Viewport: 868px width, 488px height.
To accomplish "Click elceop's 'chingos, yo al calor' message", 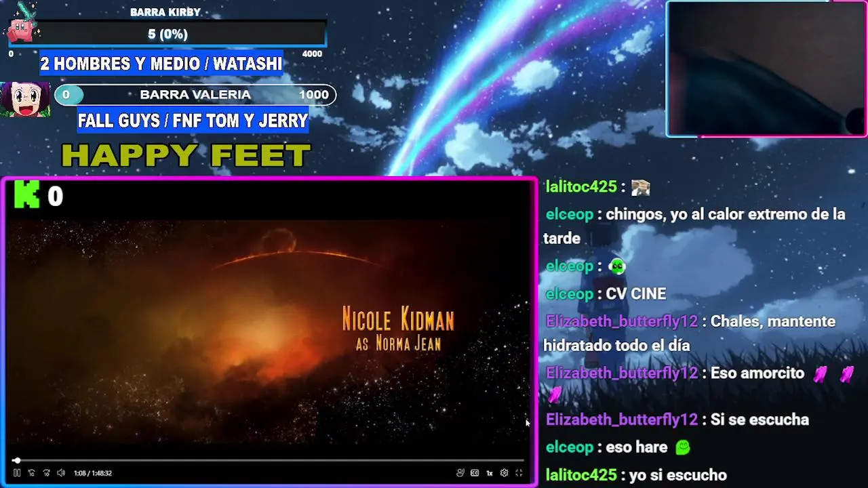I will [x=695, y=226].
